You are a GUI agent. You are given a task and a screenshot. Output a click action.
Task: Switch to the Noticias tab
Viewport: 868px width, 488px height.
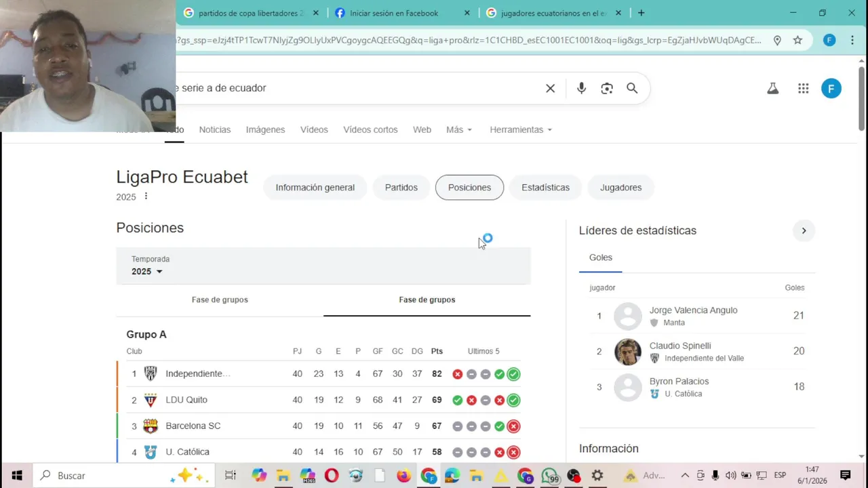pos(215,129)
